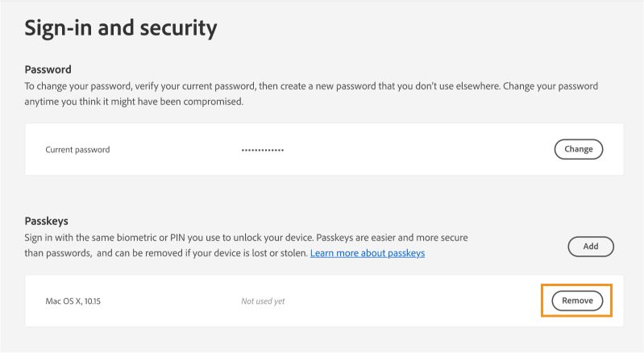The image size is (644, 353).
Task: Click the Passkeys section heading
Action: coord(47,220)
